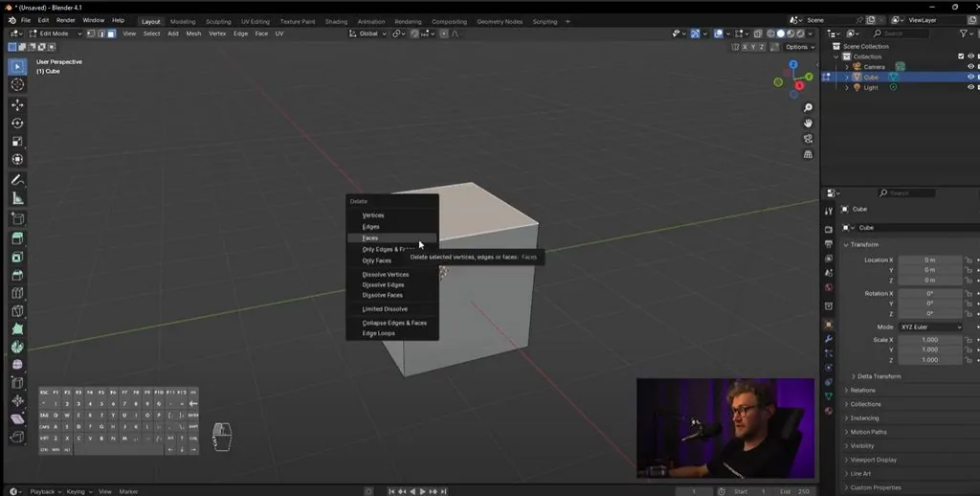Select the Shear tool

(x=17, y=419)
